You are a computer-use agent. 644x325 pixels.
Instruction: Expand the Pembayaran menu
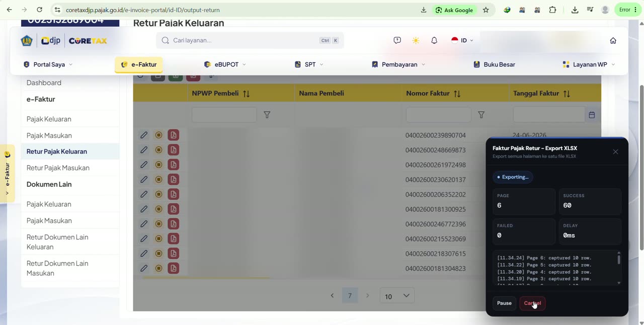pyautogui.click(x=398, y=64)
